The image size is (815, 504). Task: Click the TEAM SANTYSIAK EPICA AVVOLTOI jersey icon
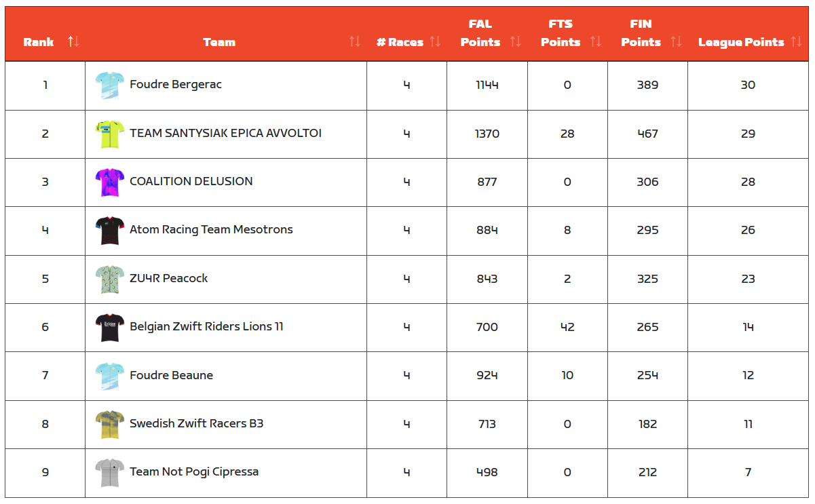109,134
